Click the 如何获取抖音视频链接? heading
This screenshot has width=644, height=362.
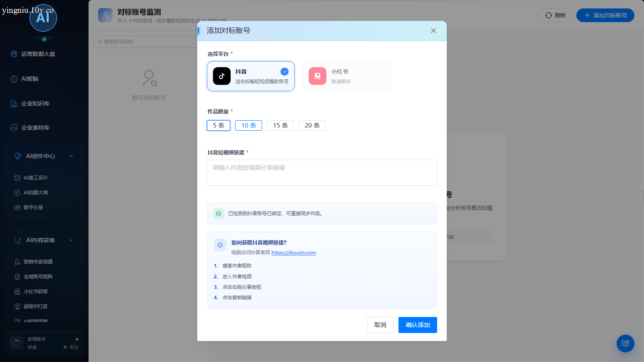259,243
